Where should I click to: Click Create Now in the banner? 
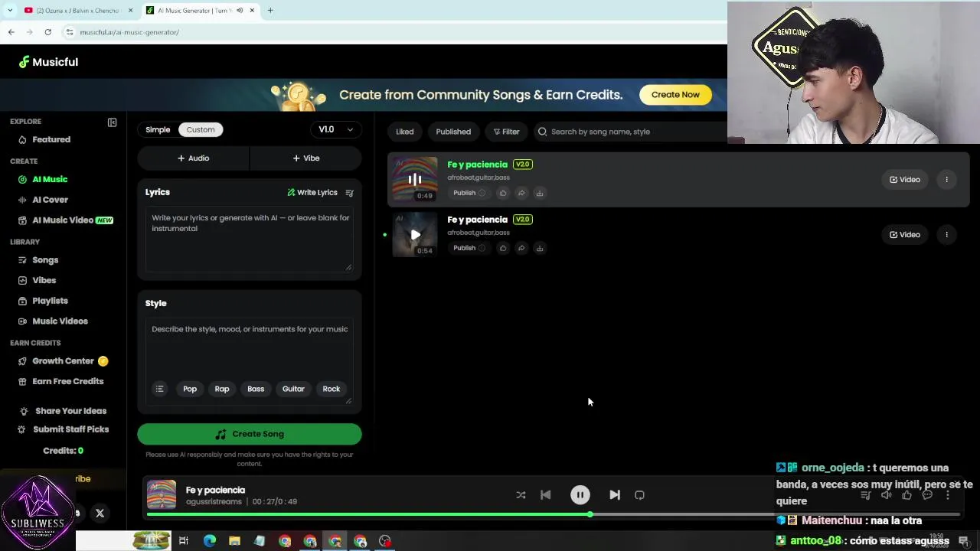pos(675,95)
